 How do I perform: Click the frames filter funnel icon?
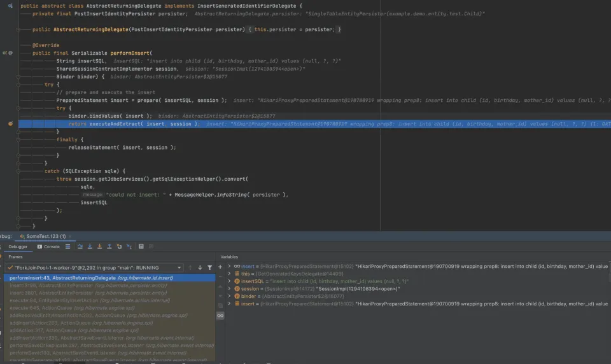click(x=209, y=267)
